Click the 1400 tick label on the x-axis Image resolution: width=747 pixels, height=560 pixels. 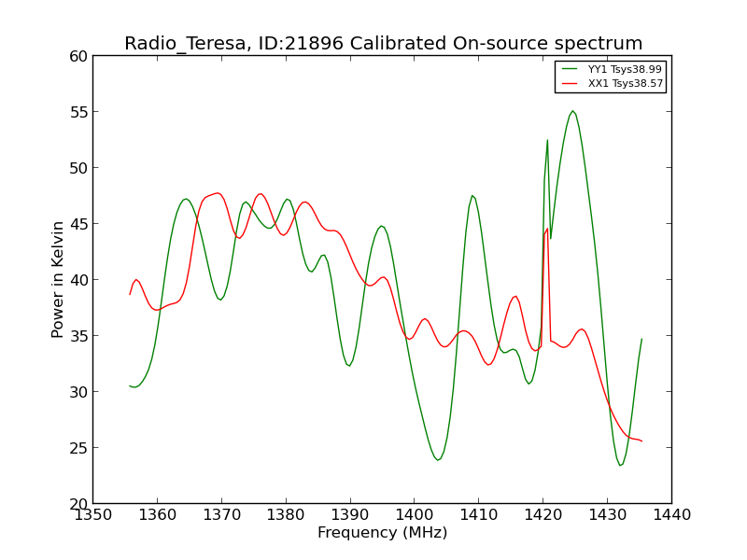pyautogui.click(x=414, y=515)
